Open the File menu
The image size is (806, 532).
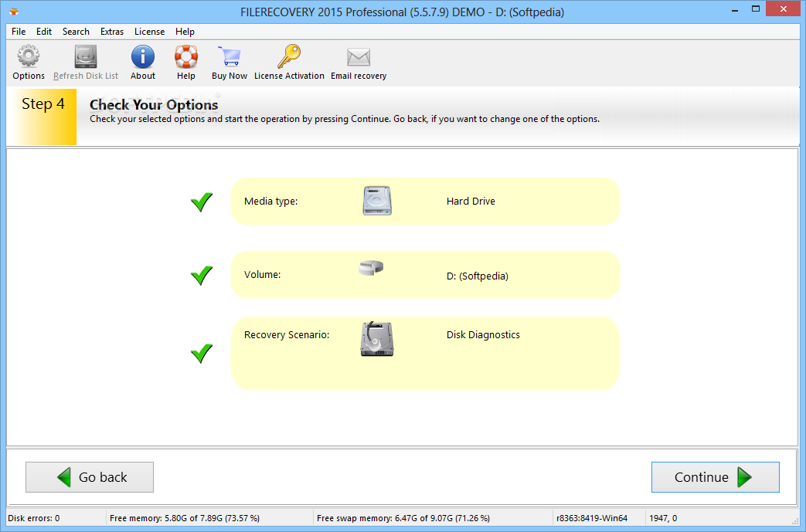[19, 32]
